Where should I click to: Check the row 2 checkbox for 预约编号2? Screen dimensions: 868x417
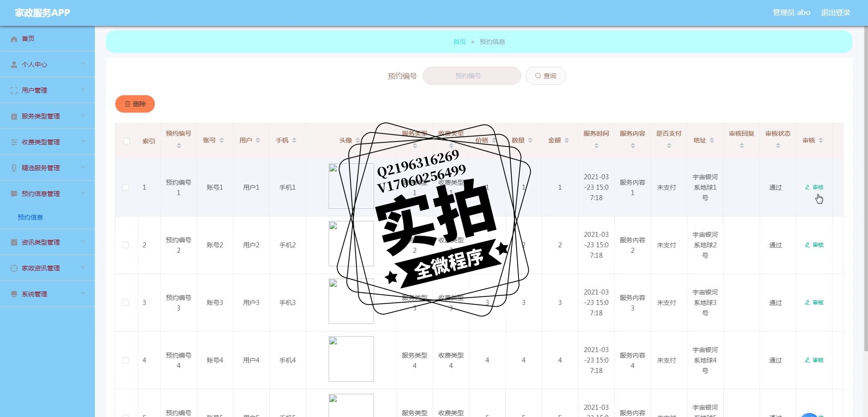pyautogui.click(x=126, y=245)
